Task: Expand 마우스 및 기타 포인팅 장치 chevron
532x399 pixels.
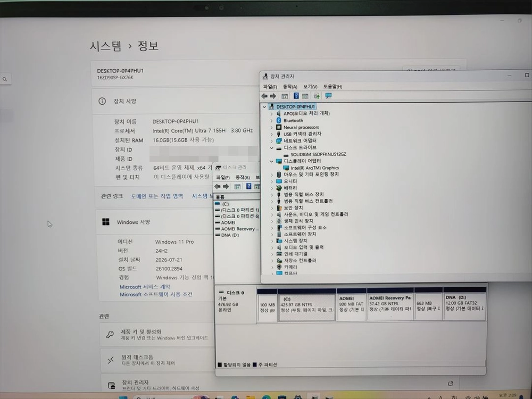Action: coord(271,174)
